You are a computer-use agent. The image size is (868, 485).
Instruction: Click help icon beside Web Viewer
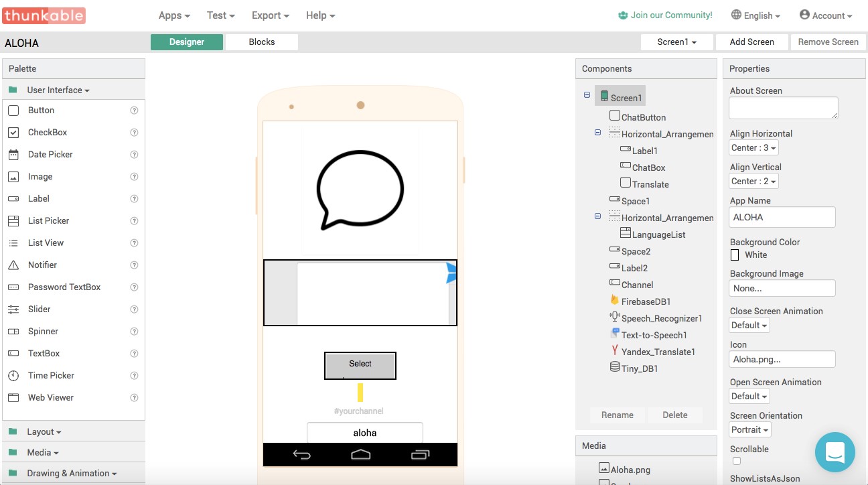(x=134, y=398)
